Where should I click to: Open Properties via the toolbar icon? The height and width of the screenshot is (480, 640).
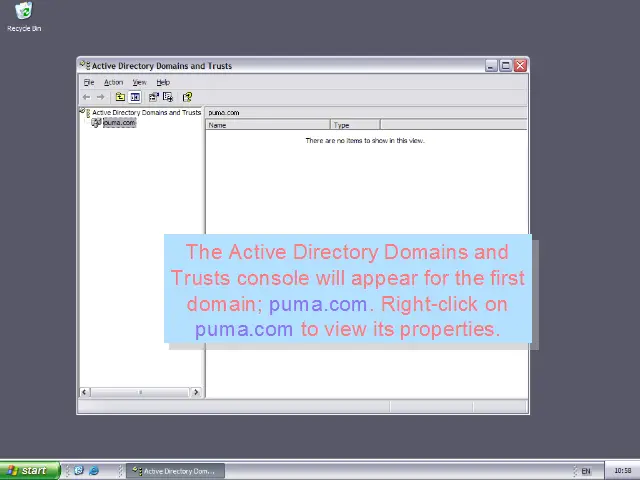[153, 97]
